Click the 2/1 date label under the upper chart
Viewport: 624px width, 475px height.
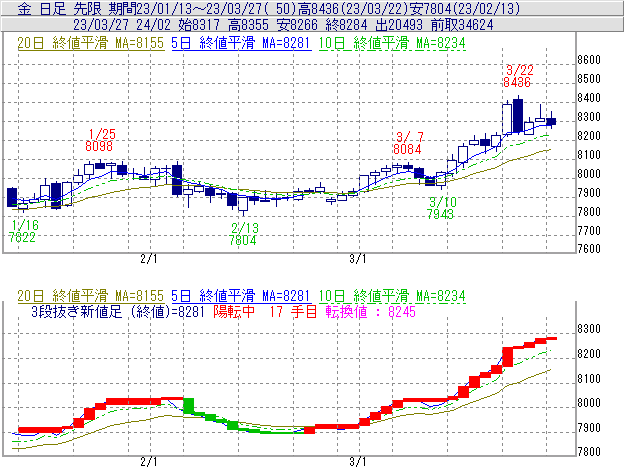pos(149,259)
